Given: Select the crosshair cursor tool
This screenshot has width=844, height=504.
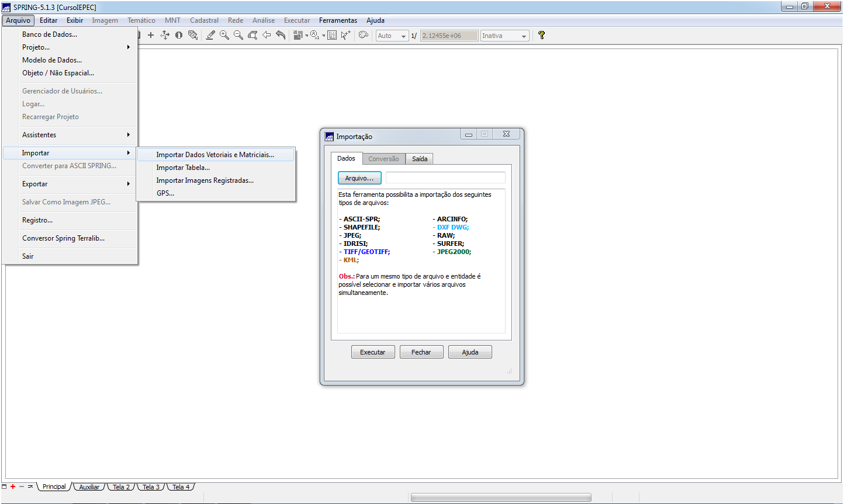Looking at the screenshot, I should pos(151,35).
